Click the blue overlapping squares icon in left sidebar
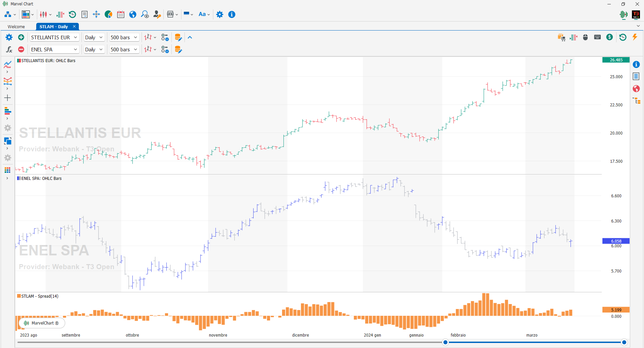644x348 pixels. (7, 141)
